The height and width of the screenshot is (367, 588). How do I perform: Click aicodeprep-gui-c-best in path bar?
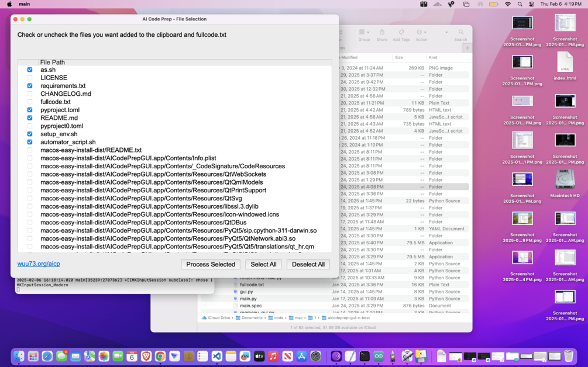[x=346, y=317]
